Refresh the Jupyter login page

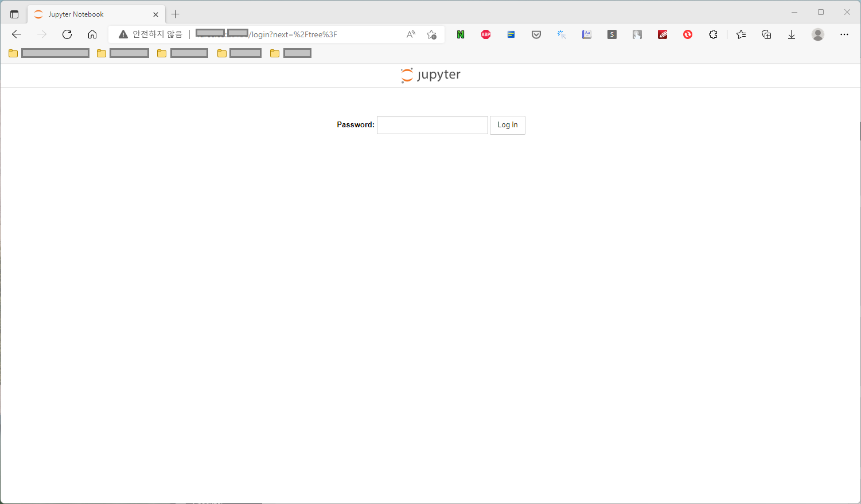coord(67,34)
